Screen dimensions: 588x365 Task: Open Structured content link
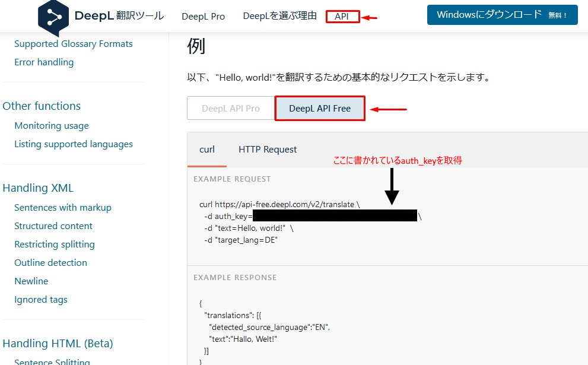(x=53, y=226)
